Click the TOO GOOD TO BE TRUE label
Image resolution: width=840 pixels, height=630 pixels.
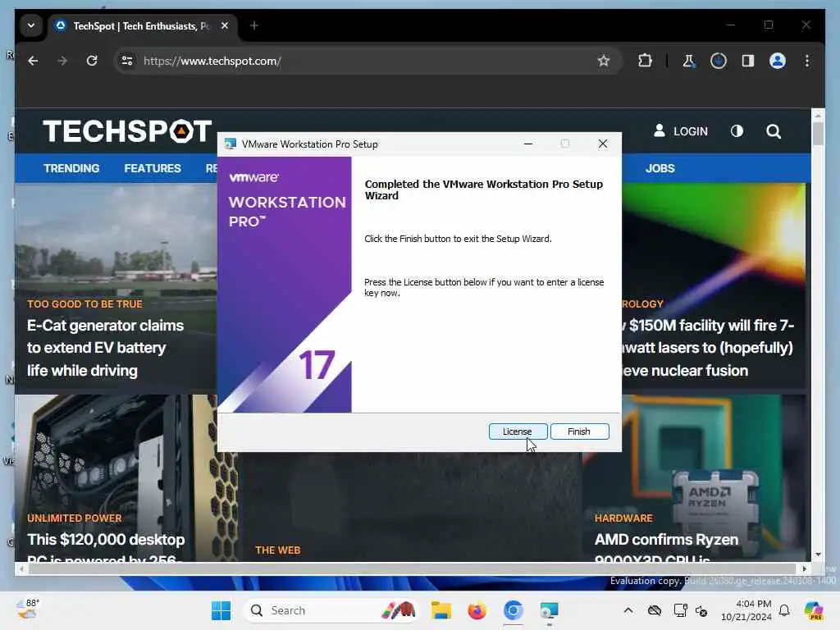84,304
